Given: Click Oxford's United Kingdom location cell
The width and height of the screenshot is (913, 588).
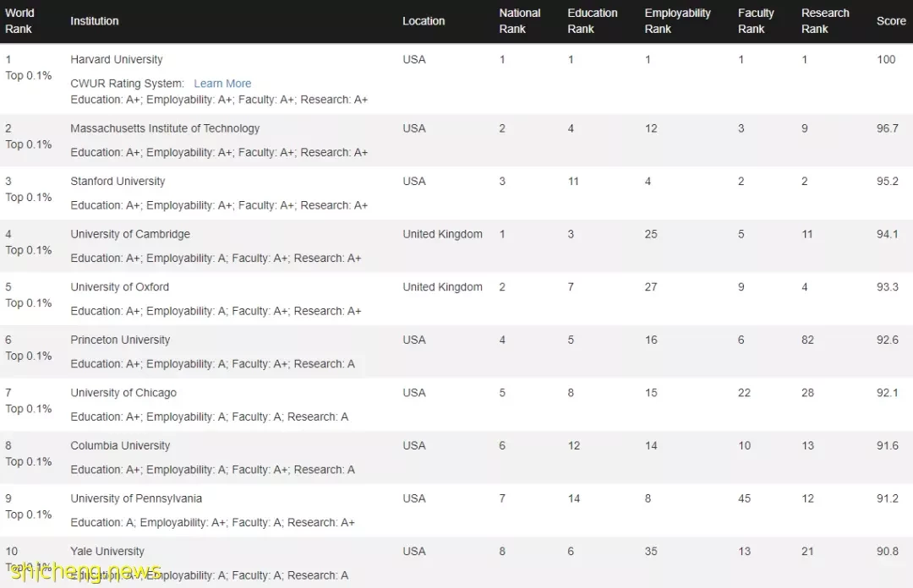Looking at the screenshot, I should coord(442,287).
